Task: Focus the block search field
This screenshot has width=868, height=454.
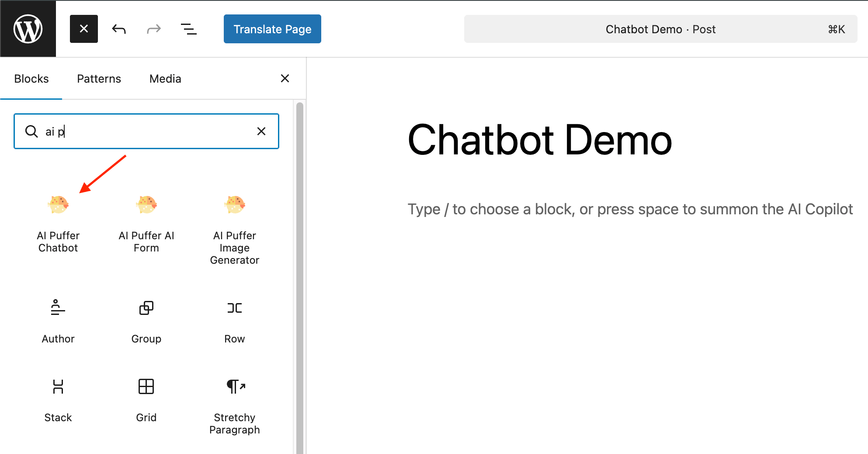Action: click(x=146, y=131)
